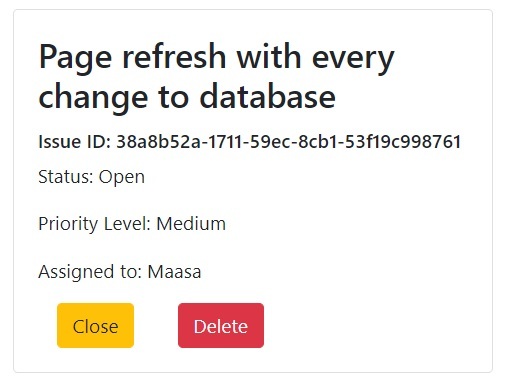Viewport: 507px width, 383px height.
Task: Click the word 'change' in heading
Action: (x=93, y=98)
